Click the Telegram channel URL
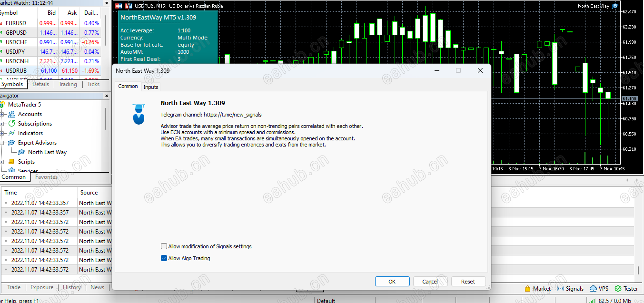The image size is (644, 303). [x=233, y=115]
